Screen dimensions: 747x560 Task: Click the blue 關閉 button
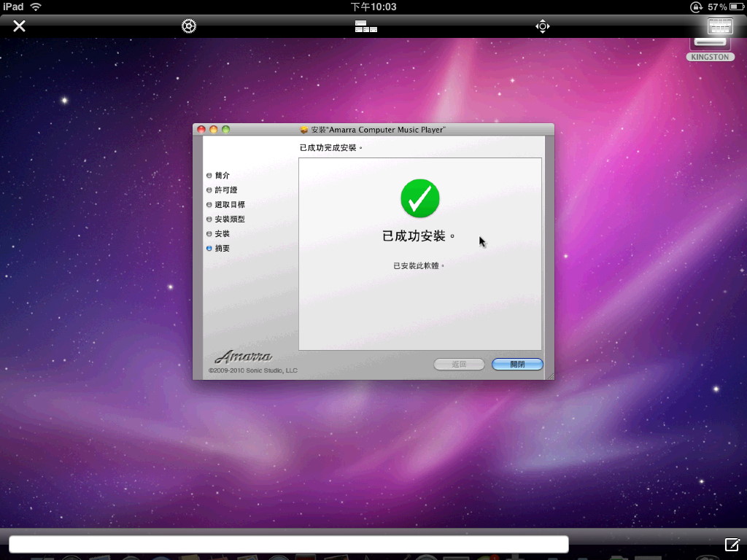[x=517, y=365]
